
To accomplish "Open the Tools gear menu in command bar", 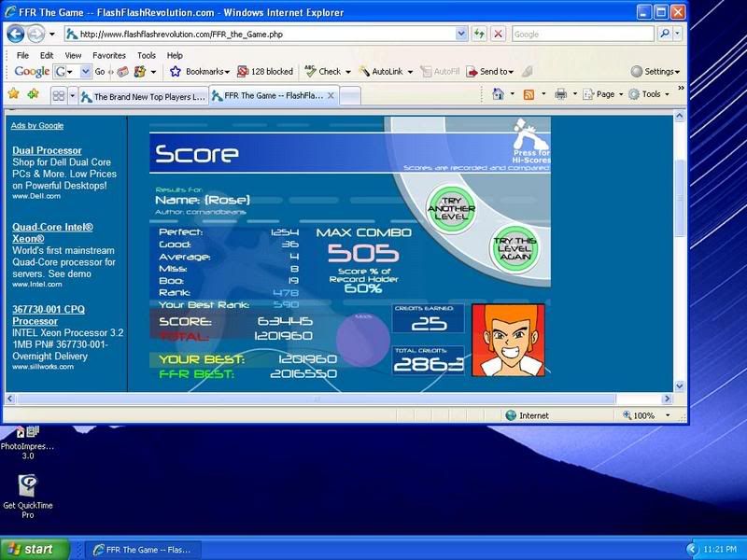I will click(649, 94).
